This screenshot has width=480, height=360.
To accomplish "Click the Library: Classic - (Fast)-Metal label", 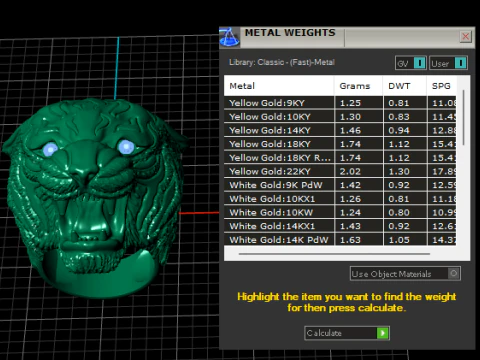I will 282,62.
